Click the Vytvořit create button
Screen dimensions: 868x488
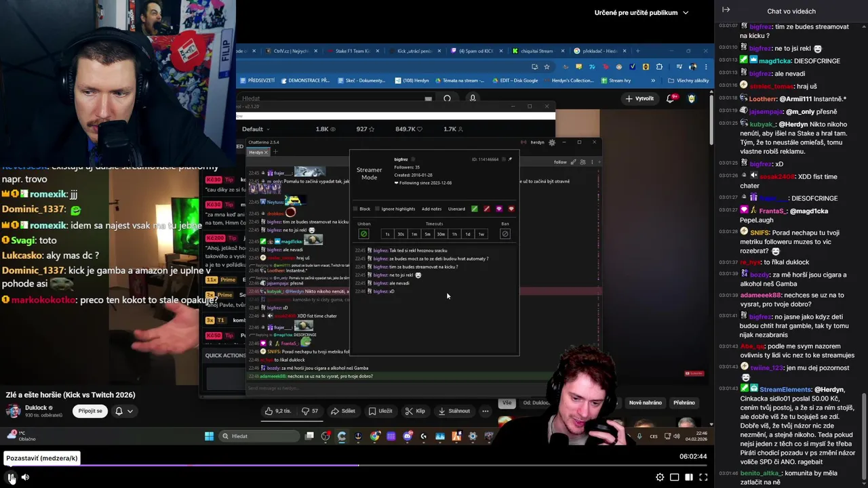click(639, 98)
